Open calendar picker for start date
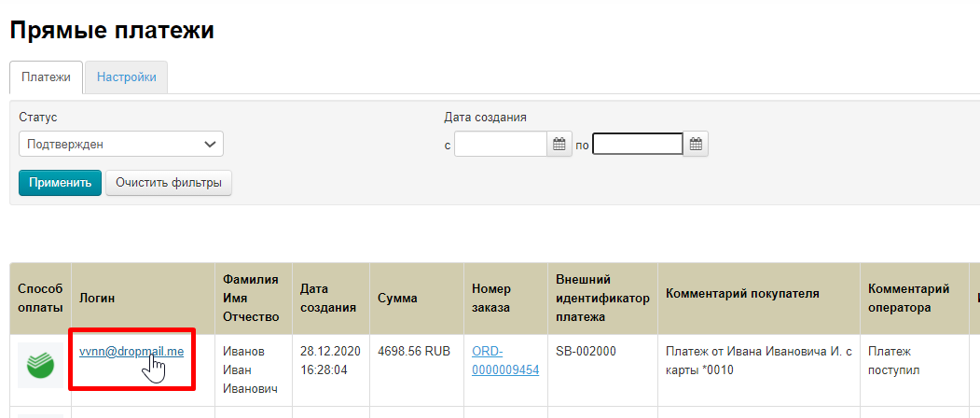980x418 pixels. (559, 145)
